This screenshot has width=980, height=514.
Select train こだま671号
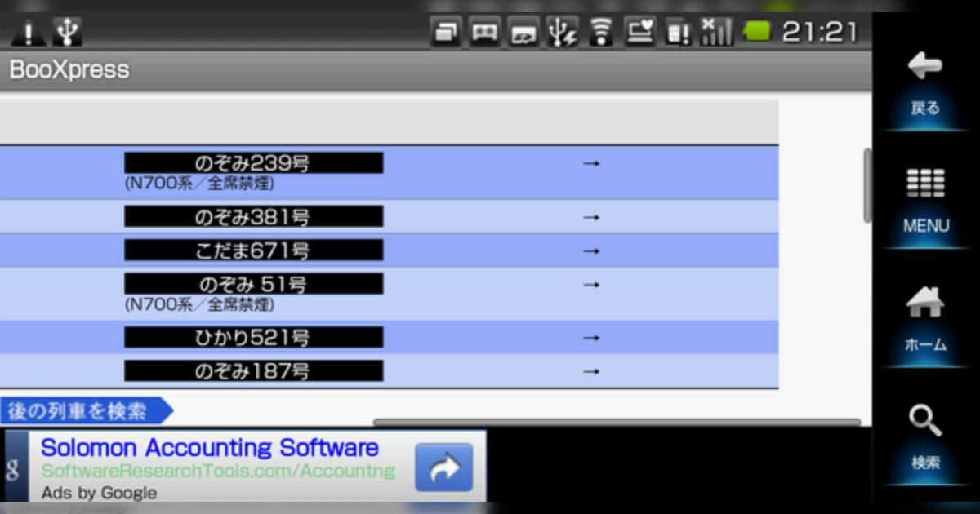[253, 250]
